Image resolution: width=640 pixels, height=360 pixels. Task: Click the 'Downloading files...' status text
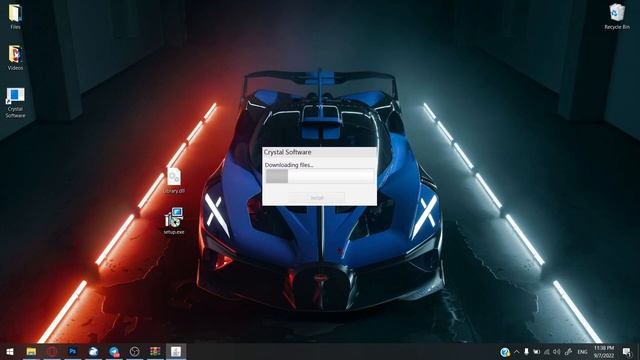pyautogui.click(x=289, y=165)
